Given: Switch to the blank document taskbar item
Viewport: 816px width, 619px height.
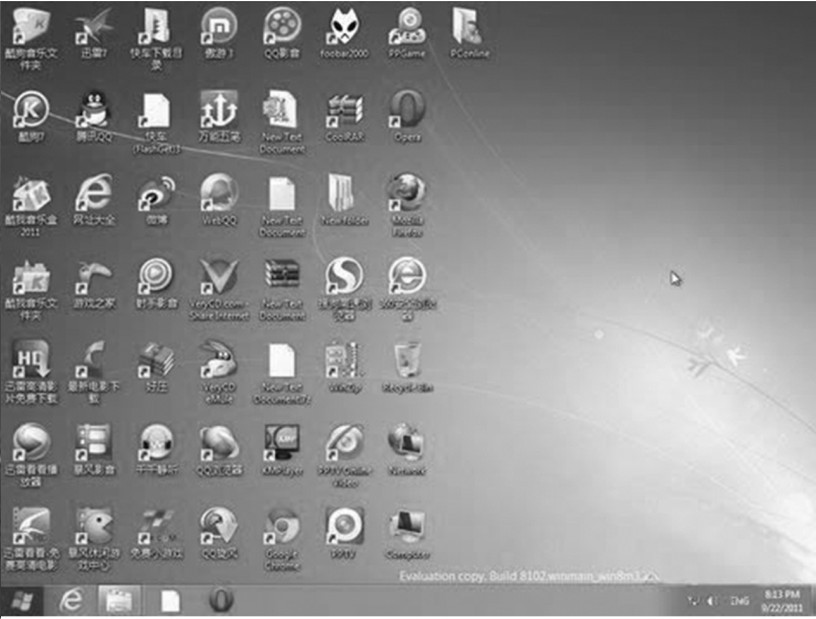Looking at the screenshot, I should [x=170, y=601].
